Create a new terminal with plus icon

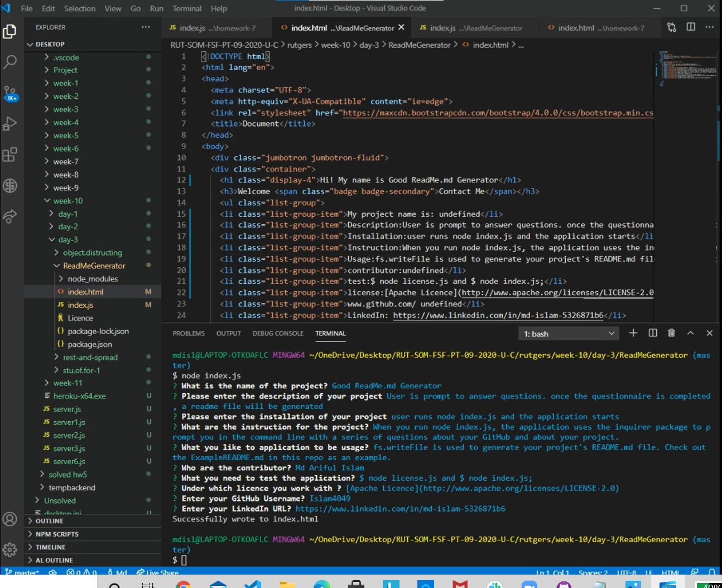(x=633, y=333)
